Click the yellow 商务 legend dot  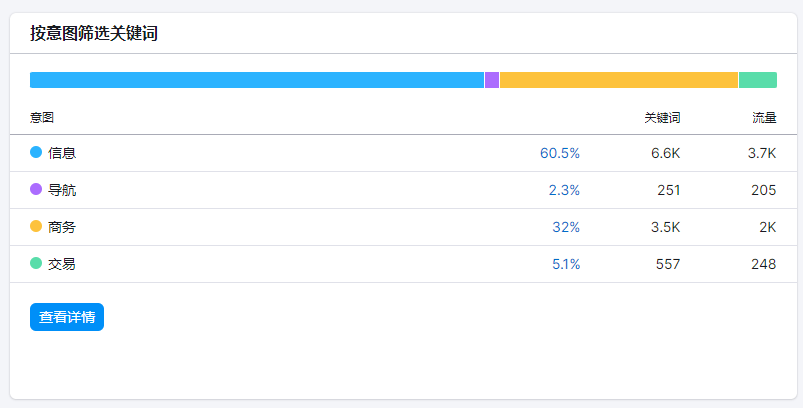coord(36,226)
